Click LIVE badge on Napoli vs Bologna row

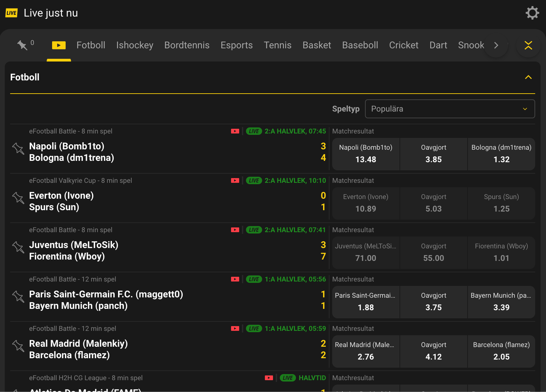click(254, 131)
